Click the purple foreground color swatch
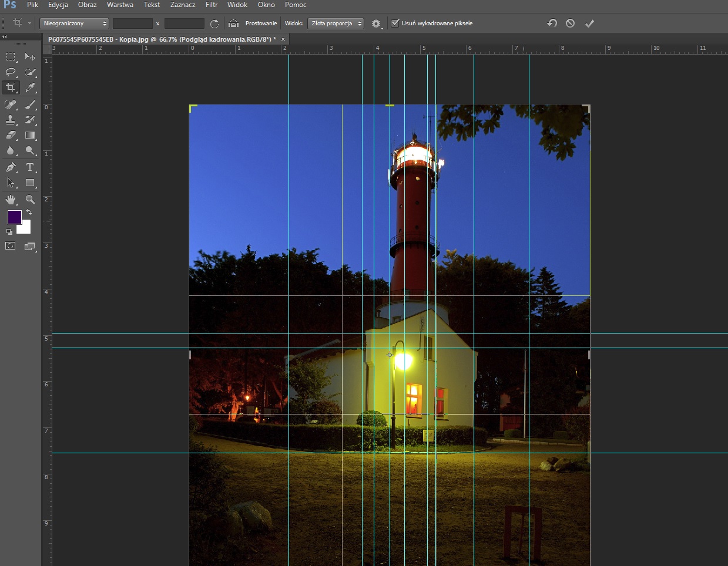 point(14,217)
